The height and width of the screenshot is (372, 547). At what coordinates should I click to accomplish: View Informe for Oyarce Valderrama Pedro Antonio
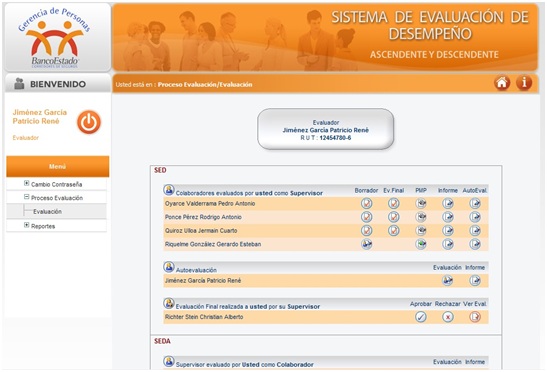448,203
